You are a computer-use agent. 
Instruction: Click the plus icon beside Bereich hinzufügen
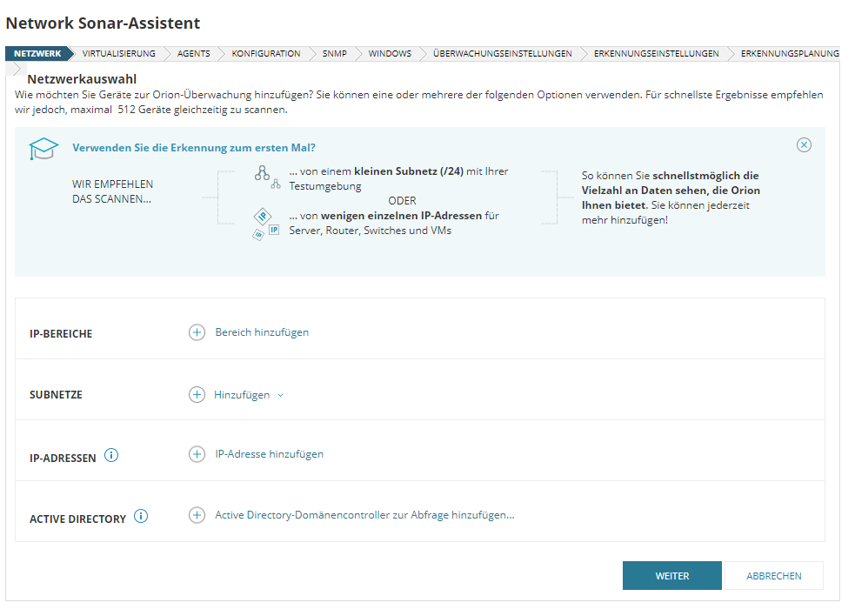tap(197, 332)
